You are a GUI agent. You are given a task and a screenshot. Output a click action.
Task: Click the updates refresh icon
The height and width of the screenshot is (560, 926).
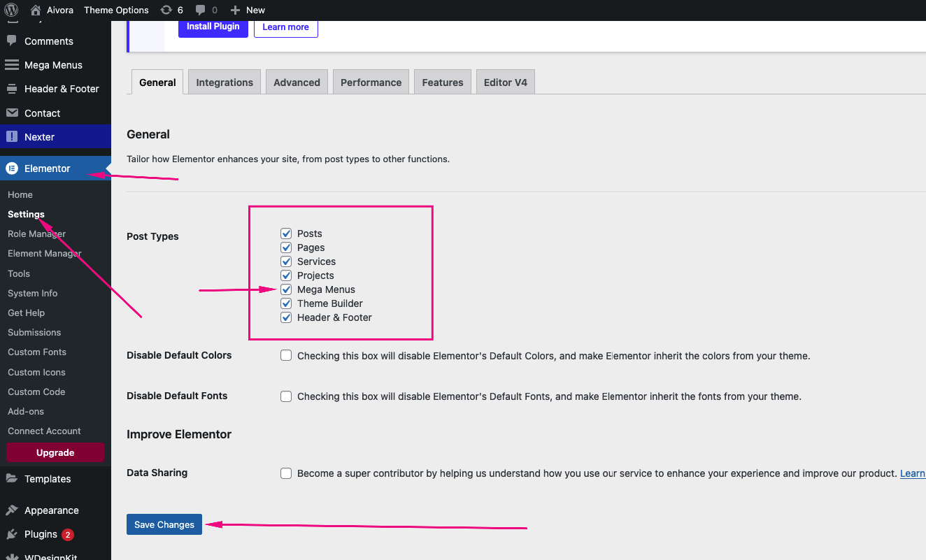tap(166, 10)
